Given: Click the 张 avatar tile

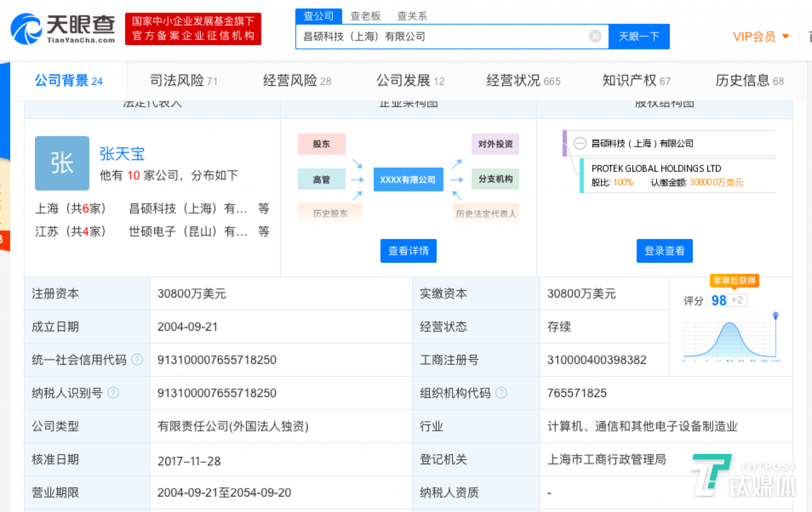Looking at the screenshot, I should click(62, 163).
